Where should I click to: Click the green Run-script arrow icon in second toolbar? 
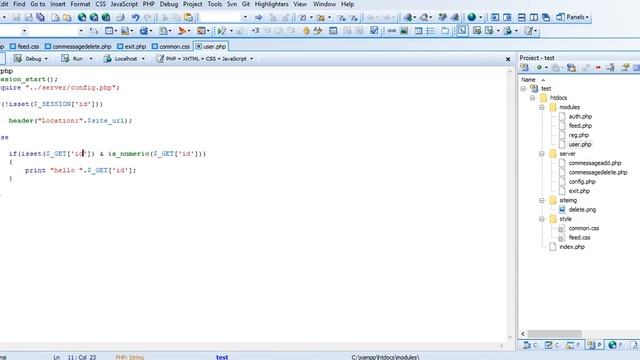click(222, 31)
